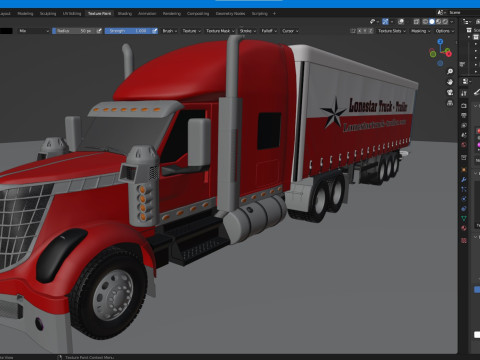Screen dimensions: 480x360
Task: Toggle Z axis symmetry
Action: point(371,31)
